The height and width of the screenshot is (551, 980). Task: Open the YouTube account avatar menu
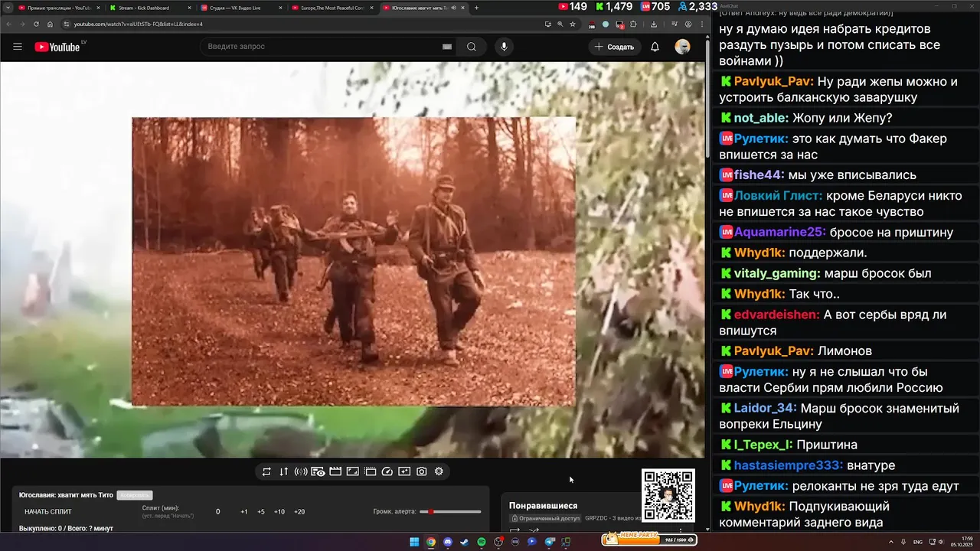click(x=682, y=47)
